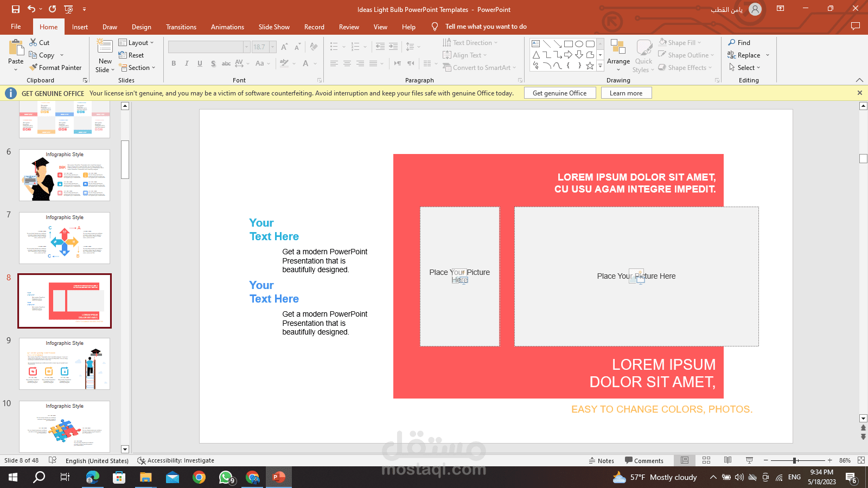Start Slide Show from status bar

point(750,460)
